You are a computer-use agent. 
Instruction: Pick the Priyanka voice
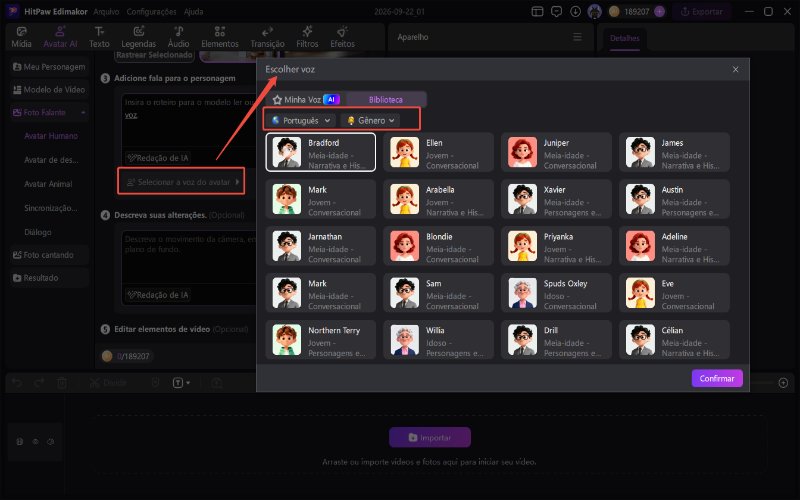point(556,246)
